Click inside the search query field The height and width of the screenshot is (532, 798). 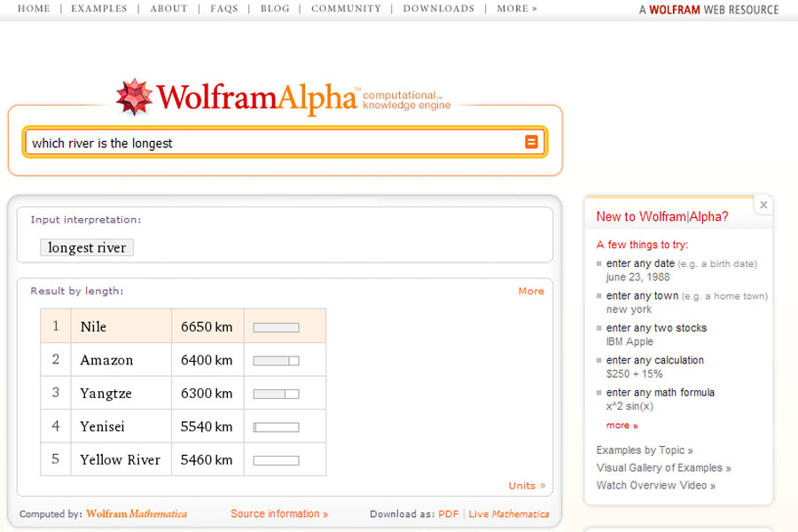[266, 141]
